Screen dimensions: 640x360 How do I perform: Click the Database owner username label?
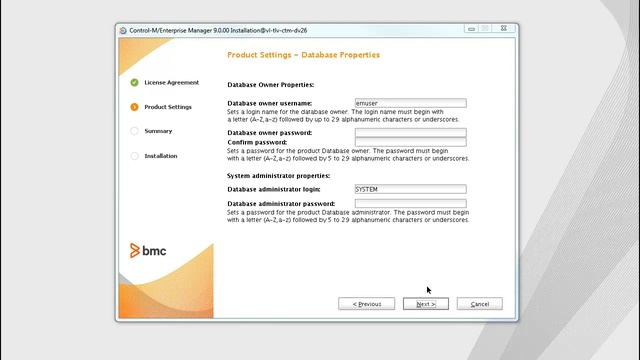click(x=269, y=103)
